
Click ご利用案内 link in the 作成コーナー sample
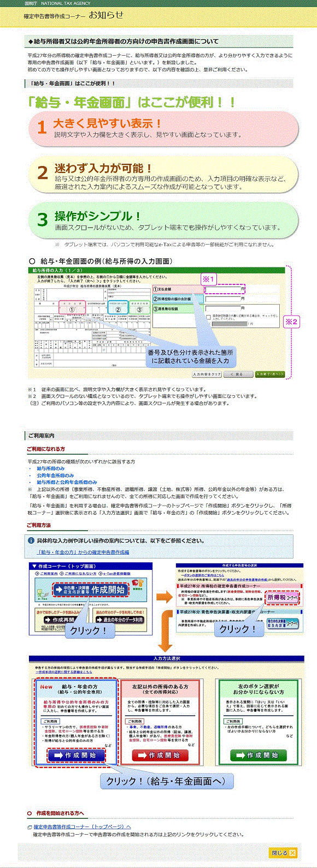click(x=48, y=574)
